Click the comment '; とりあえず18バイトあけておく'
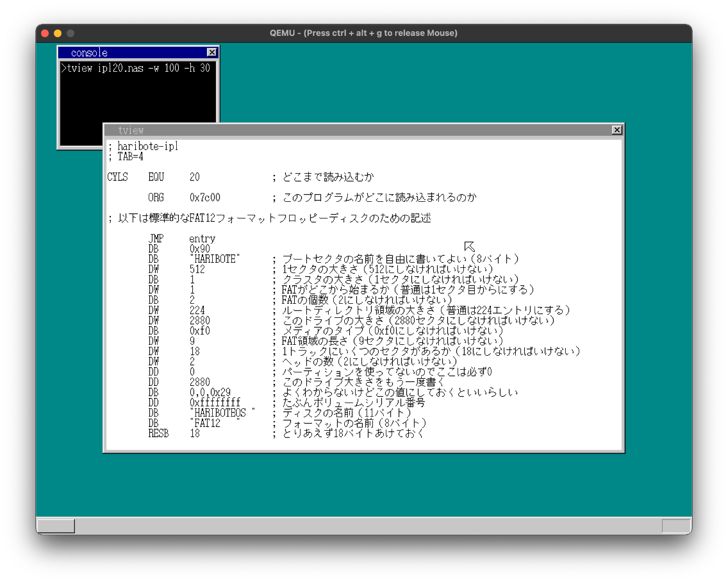 tap(348, 434)
